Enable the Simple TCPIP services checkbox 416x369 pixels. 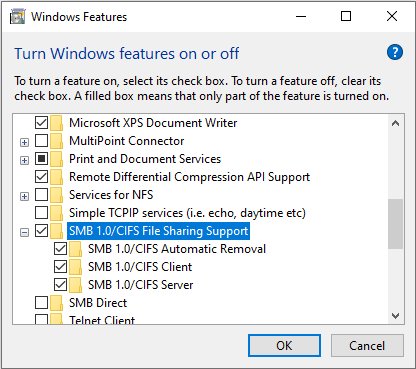(41, 213)
